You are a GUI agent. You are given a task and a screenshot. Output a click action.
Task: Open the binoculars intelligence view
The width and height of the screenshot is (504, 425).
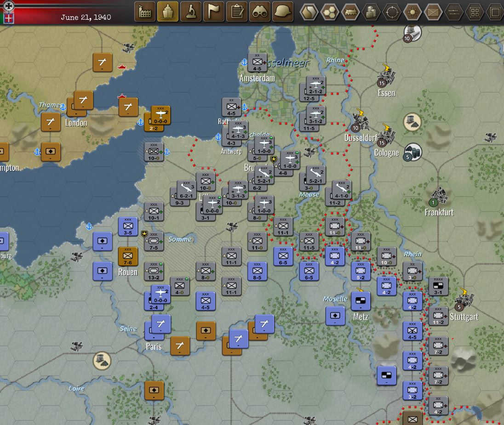(260, 12)
